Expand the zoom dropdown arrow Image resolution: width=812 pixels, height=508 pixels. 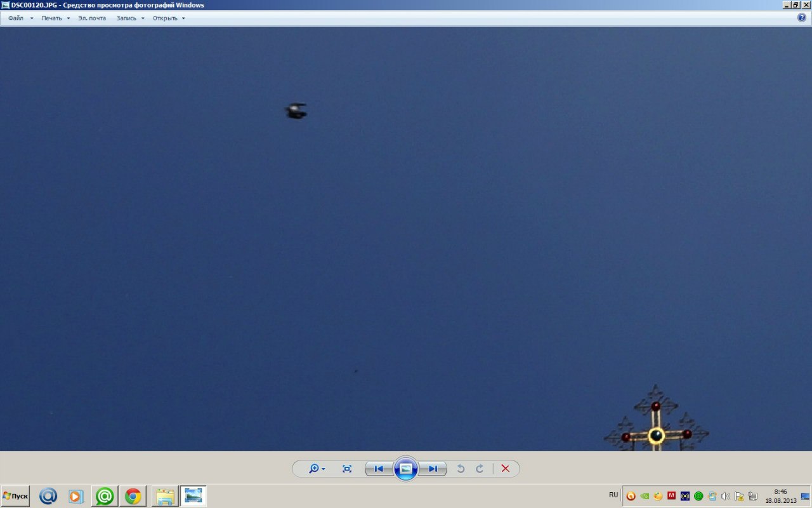pos(324,469)
